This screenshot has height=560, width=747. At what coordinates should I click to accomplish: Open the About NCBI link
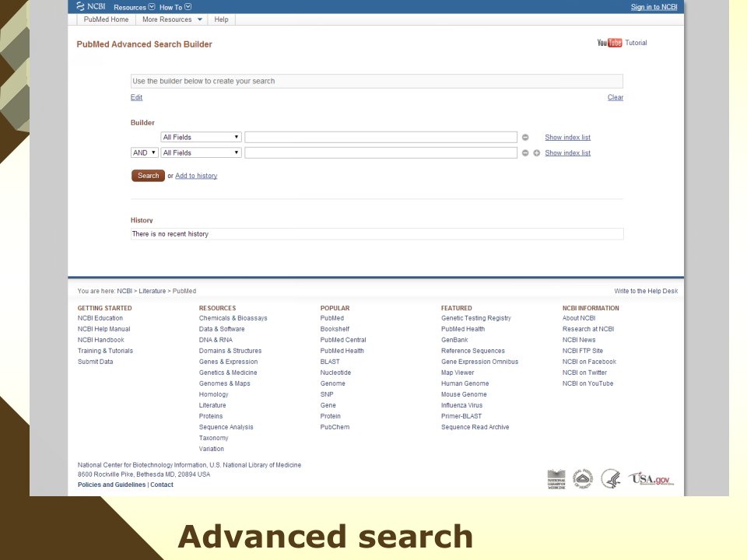coord(578,318)
